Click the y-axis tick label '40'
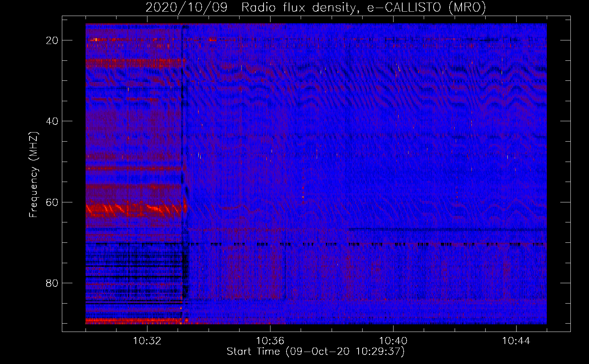589x364 pixels. click(52, 121)
